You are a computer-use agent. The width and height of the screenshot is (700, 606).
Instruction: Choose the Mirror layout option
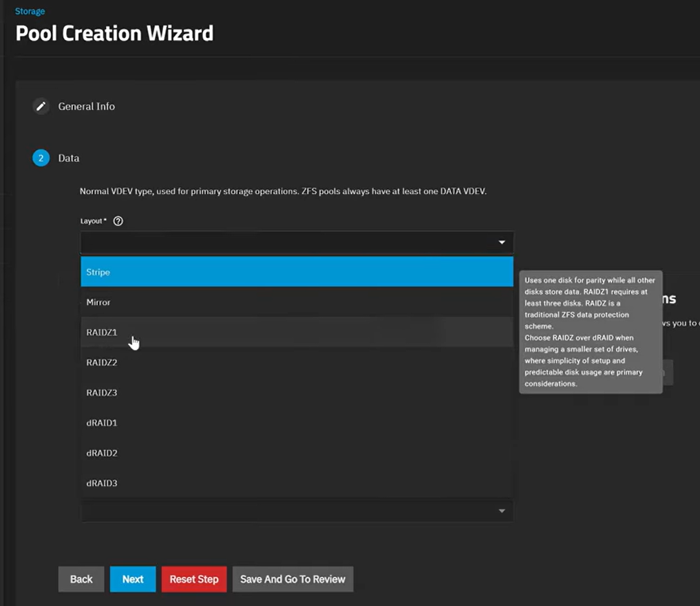[x=297, y=302]
